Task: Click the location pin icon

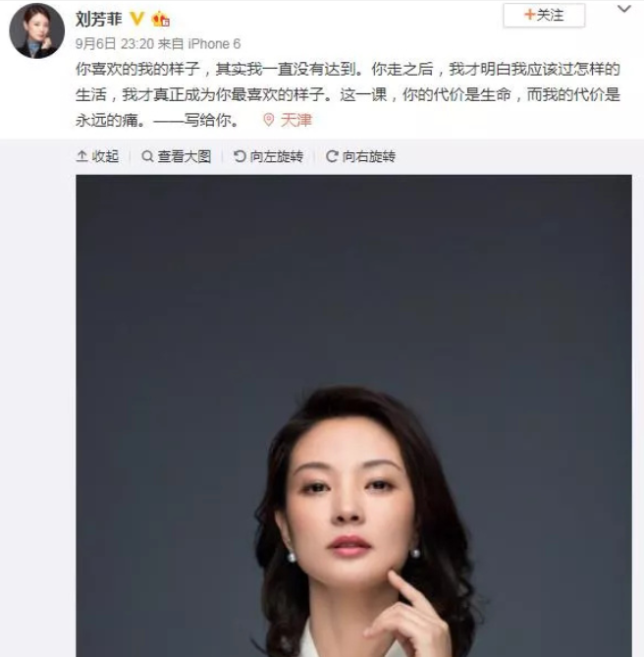Action: point(268,120)
